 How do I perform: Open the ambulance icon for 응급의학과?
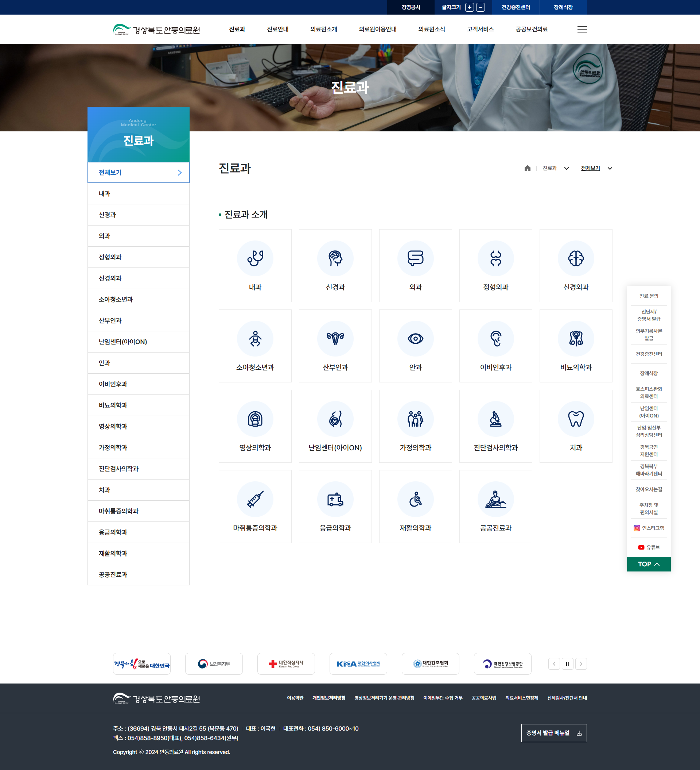[335, 499]
